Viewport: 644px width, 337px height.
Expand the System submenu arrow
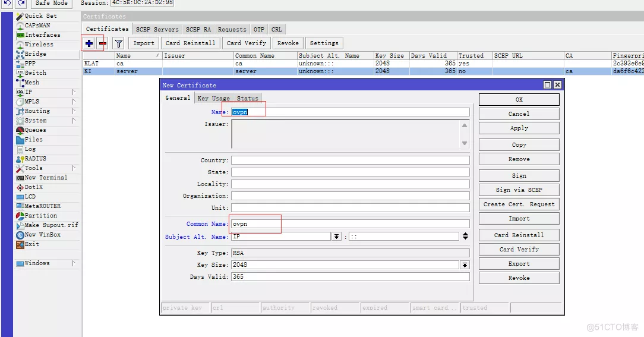(74, 121)
